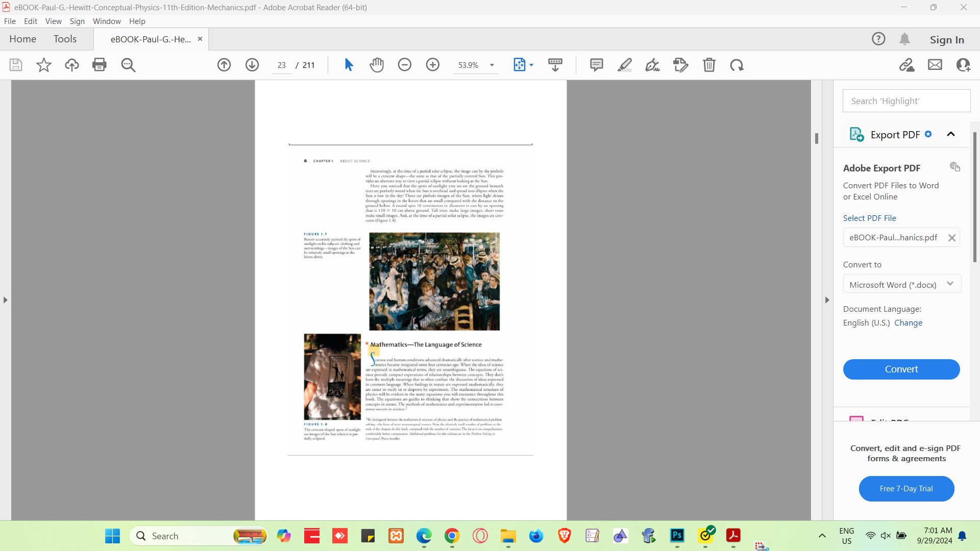Collapse the Export PDF section chevron

pyautogui.click(x=951, y=134)
